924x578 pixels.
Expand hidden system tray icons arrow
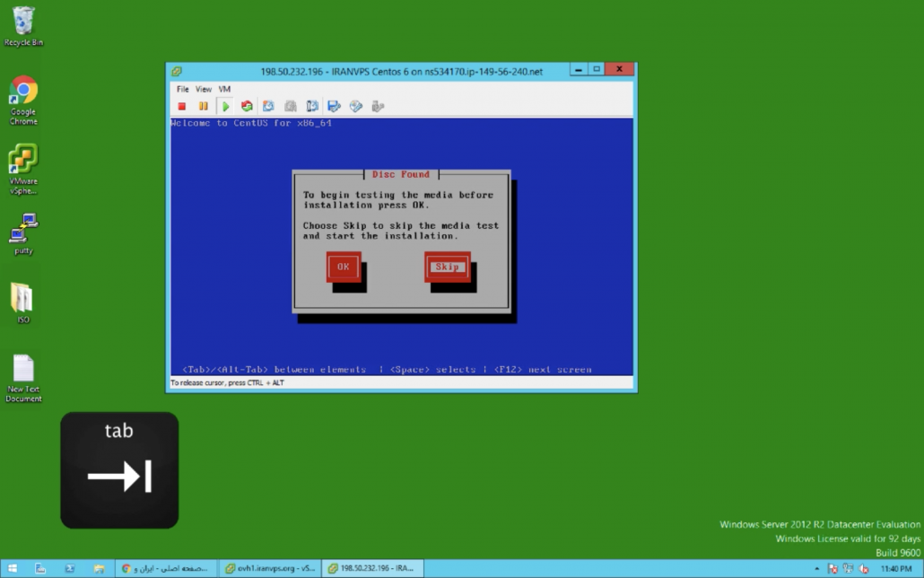(816, 569)
